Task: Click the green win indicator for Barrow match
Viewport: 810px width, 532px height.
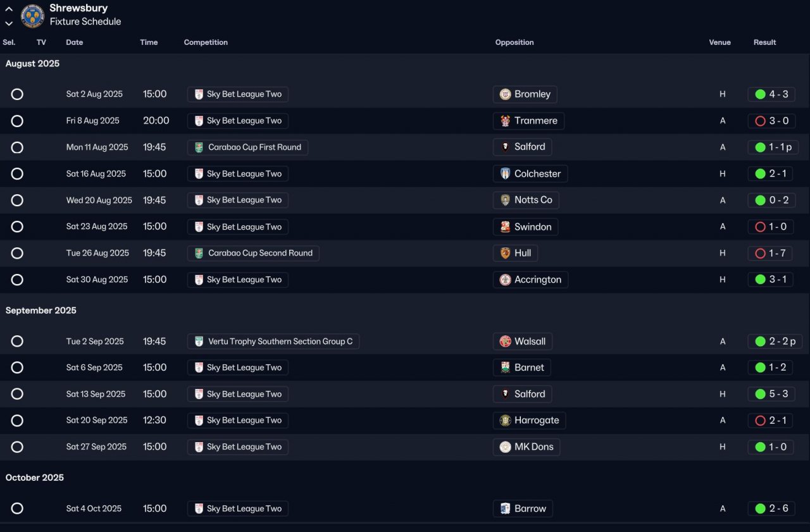Action: [761, 509]
